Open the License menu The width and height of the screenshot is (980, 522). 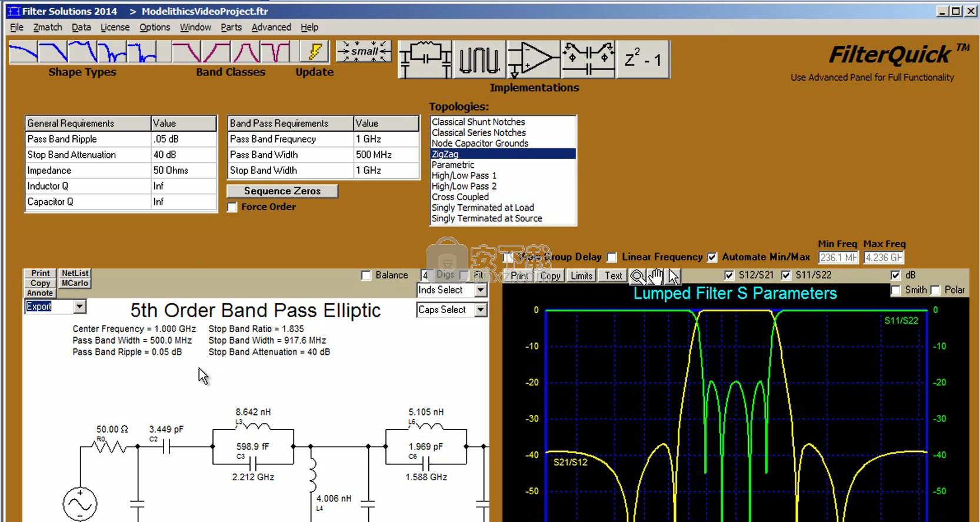(x=115, y=27)
